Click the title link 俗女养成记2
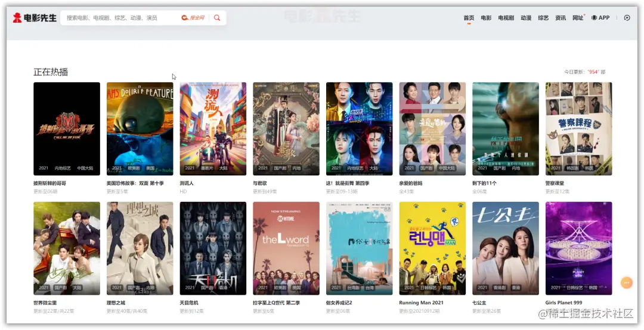The width and height of the screenshot is (644, 330). (339, 303)
